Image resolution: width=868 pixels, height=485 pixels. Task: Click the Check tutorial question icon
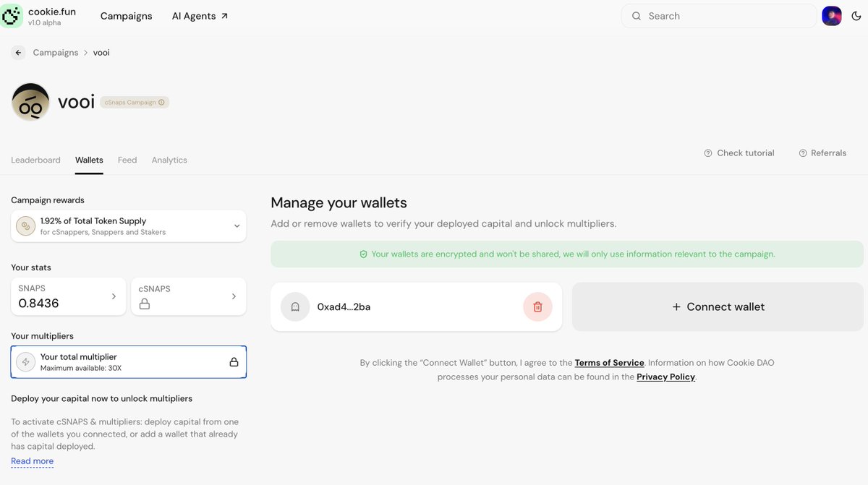708,153
